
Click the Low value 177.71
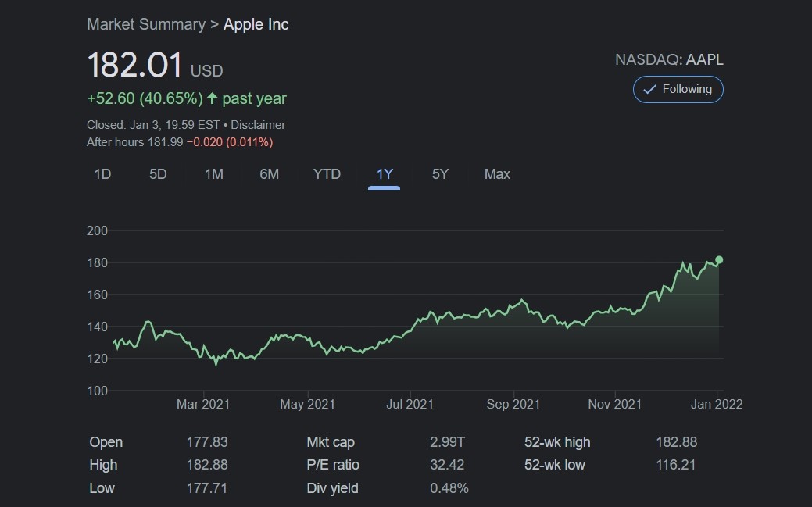point(206,487)
